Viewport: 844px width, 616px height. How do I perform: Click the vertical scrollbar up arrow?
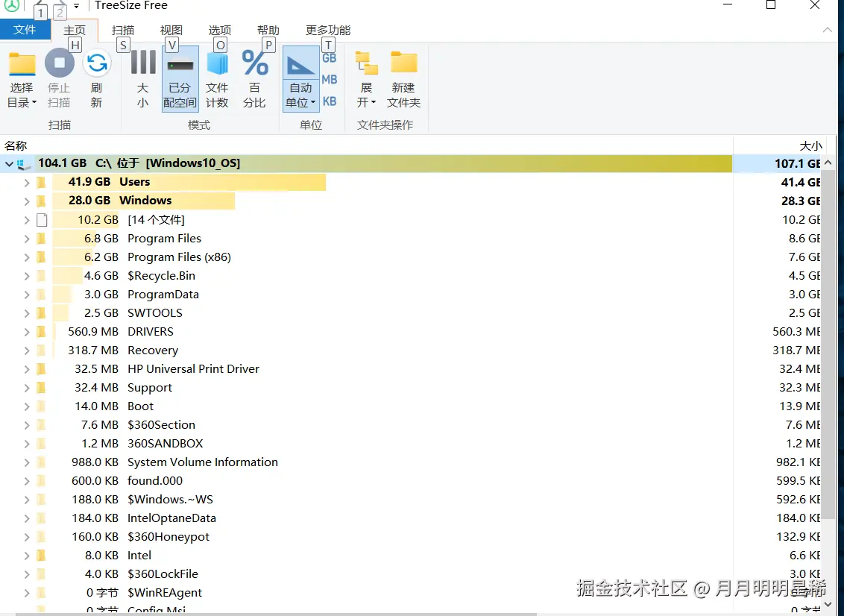click(x=828, y=163)
